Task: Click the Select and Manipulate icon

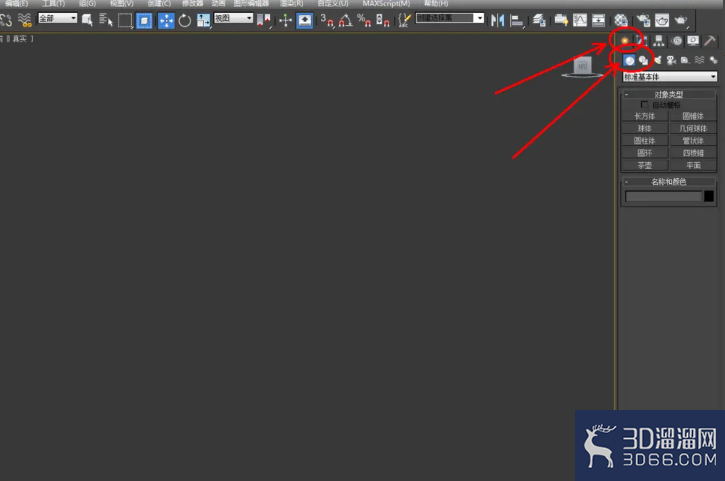Action: coord(285,20)
